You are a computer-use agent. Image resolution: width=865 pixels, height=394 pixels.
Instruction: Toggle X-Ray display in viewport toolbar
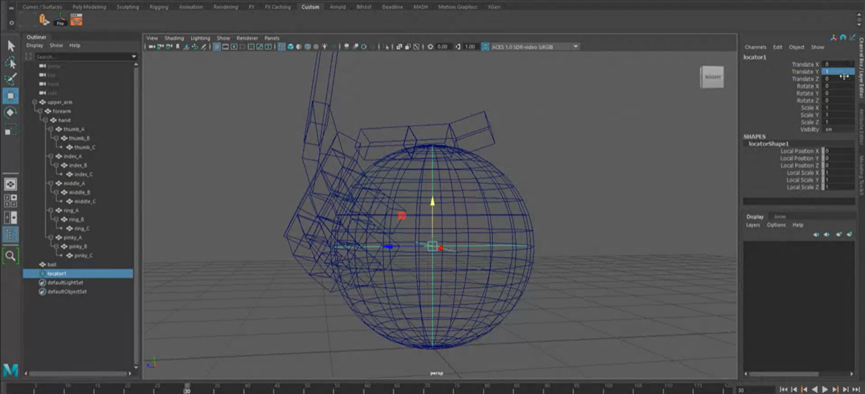tap(399, 47)
